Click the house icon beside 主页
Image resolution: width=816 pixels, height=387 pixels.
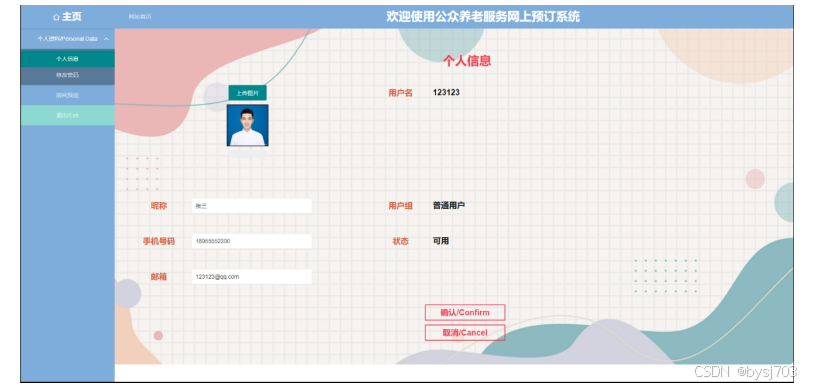(56, 17)
